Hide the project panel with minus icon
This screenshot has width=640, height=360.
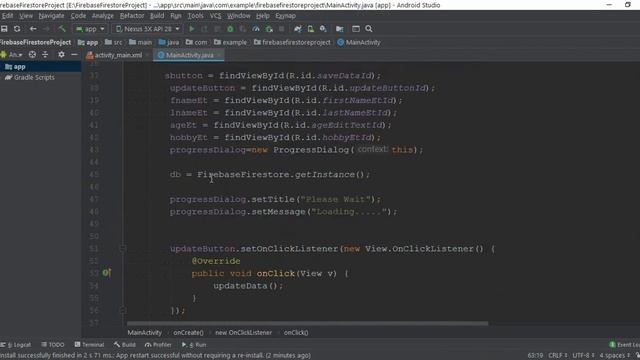point(74,55)
